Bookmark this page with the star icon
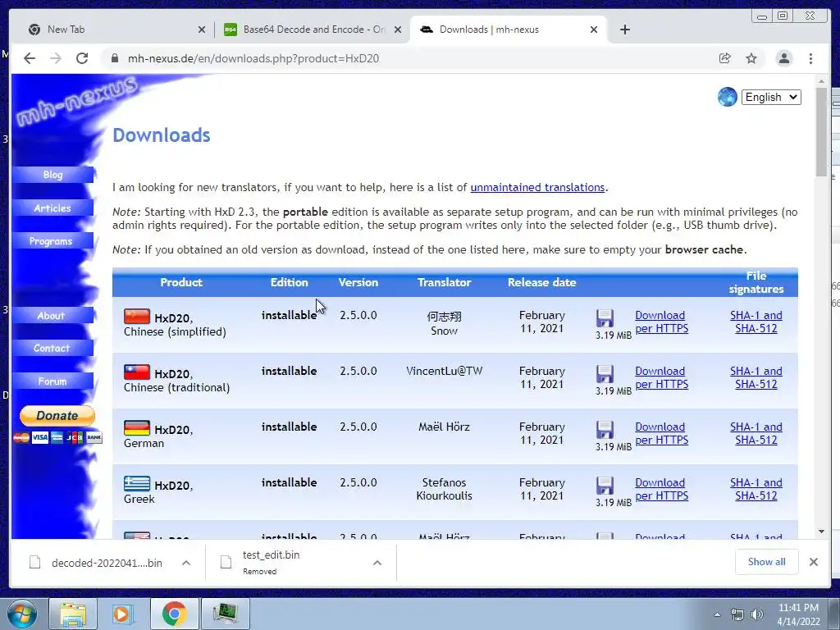 [x=751, y=58]
